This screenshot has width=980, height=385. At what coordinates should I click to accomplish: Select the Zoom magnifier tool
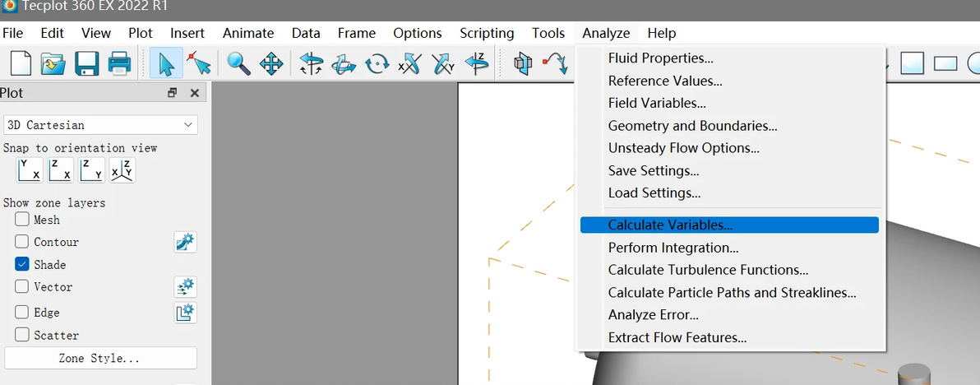click(x=238, y=63)
